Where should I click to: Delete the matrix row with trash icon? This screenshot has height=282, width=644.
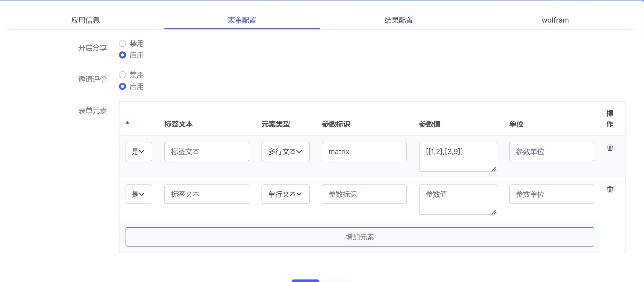pyautogui.click(x=610, y=147)
